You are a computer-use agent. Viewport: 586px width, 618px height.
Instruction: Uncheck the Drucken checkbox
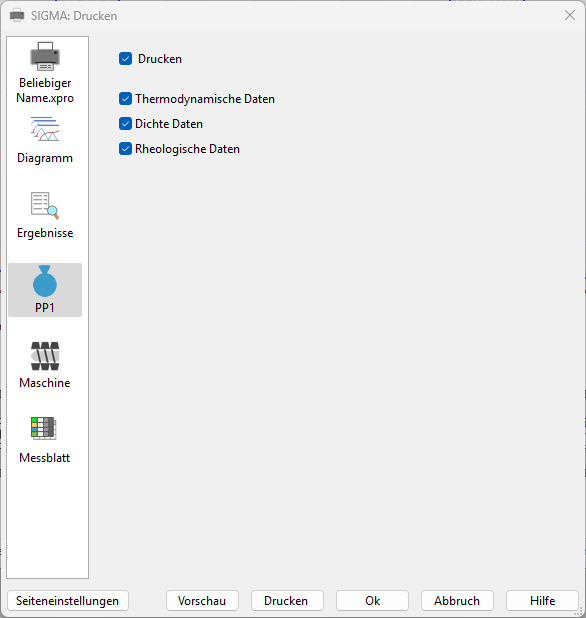tap(125, 59)
